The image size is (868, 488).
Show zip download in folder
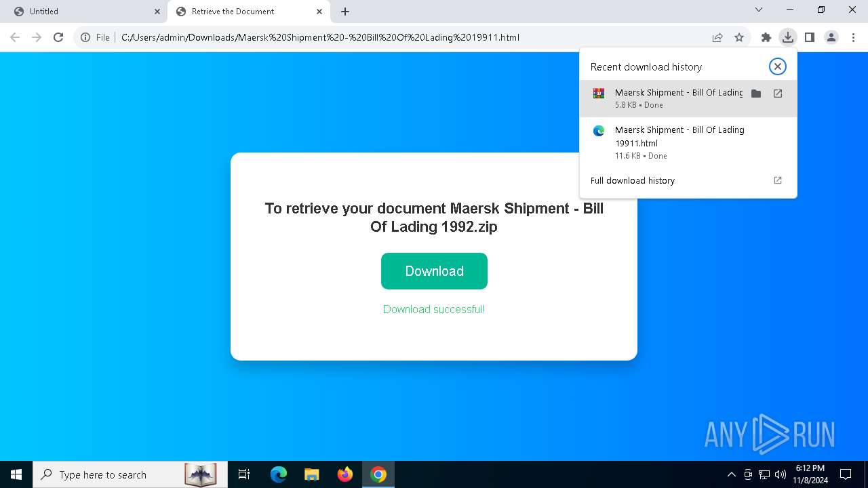pos(756,94)
